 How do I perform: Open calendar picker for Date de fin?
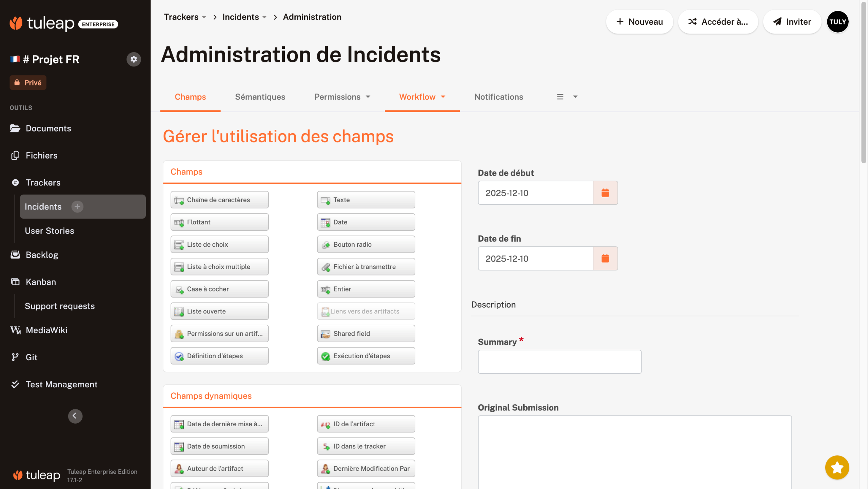click(605, 259)
